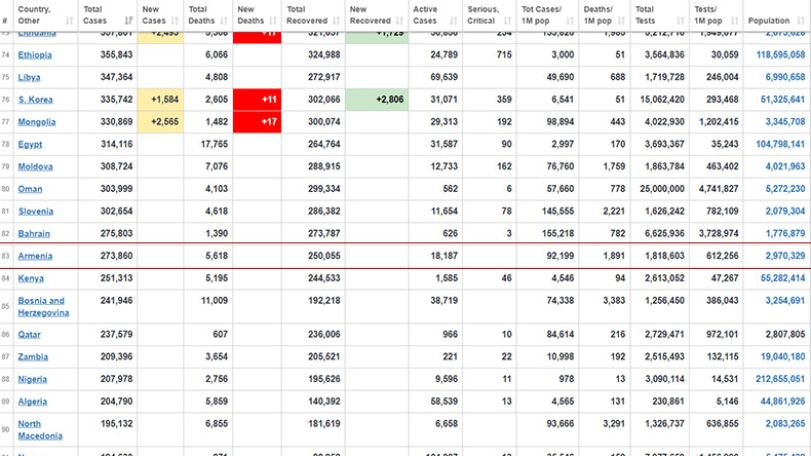Open Bosnia and Herzegovina link
This screenshot has height=456, width=811.
pos(43,307)
